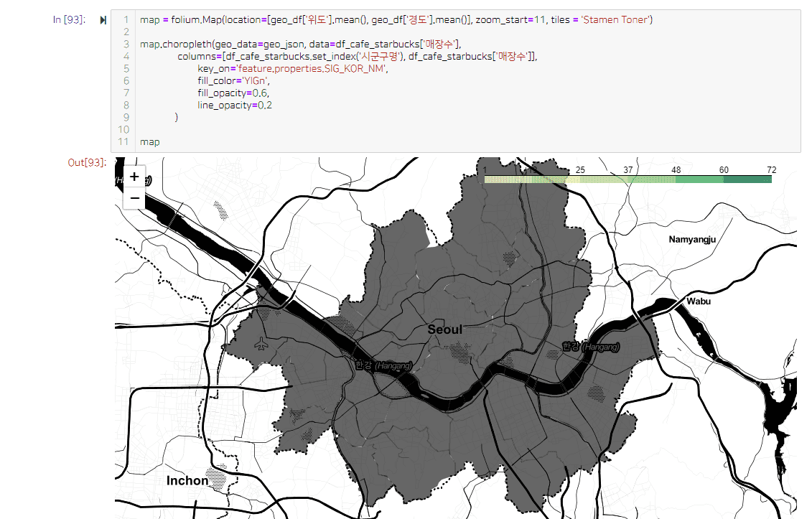This screenshot has width=812, height=519.
Task: Click legend value 72
Action: 771,170
